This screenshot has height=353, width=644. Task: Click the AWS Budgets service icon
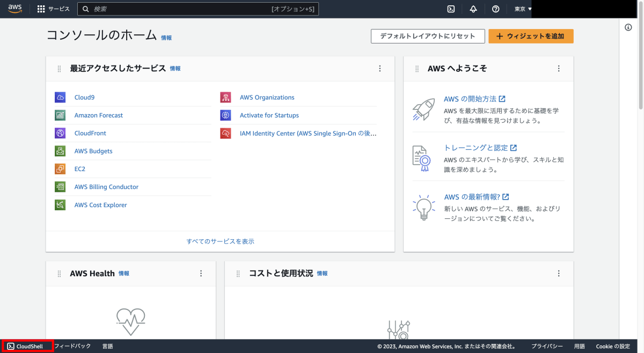tap(60, 151)
